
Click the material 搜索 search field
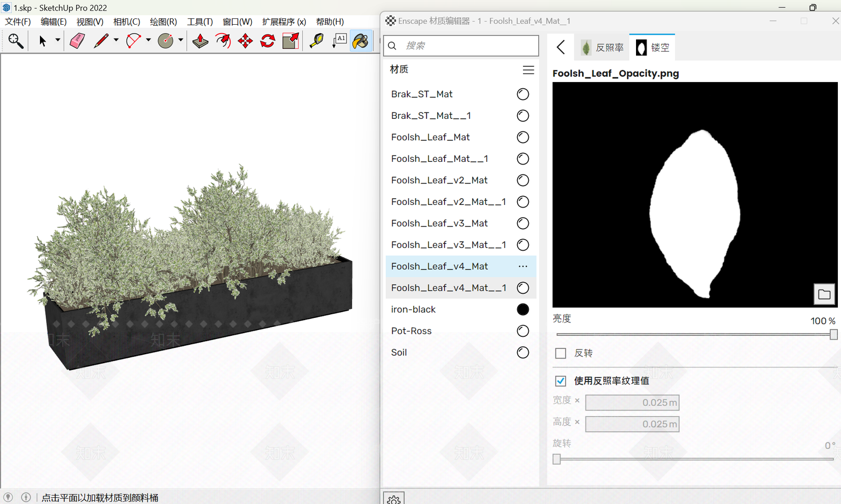click(461, 46)
